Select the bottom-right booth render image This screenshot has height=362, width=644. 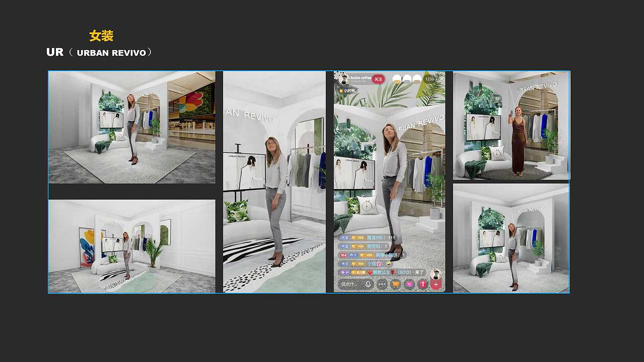tap(511, 238)
